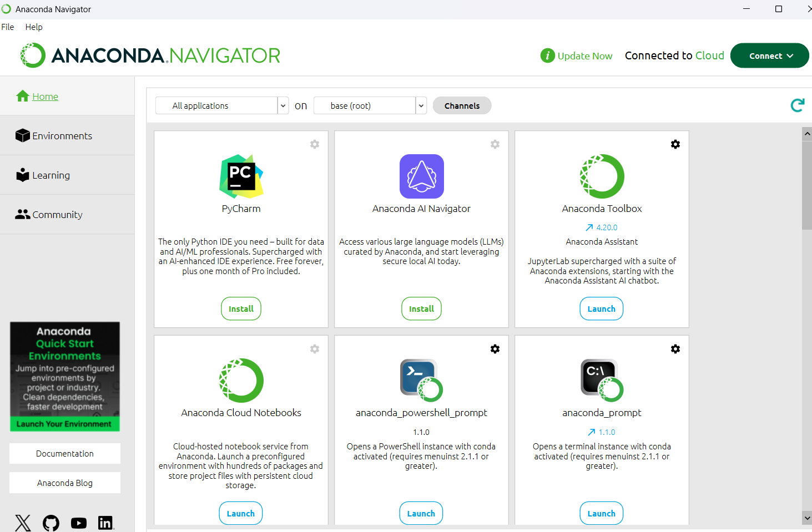
Task: Click the scrollbar down arrow
Action: click(807, 518)
